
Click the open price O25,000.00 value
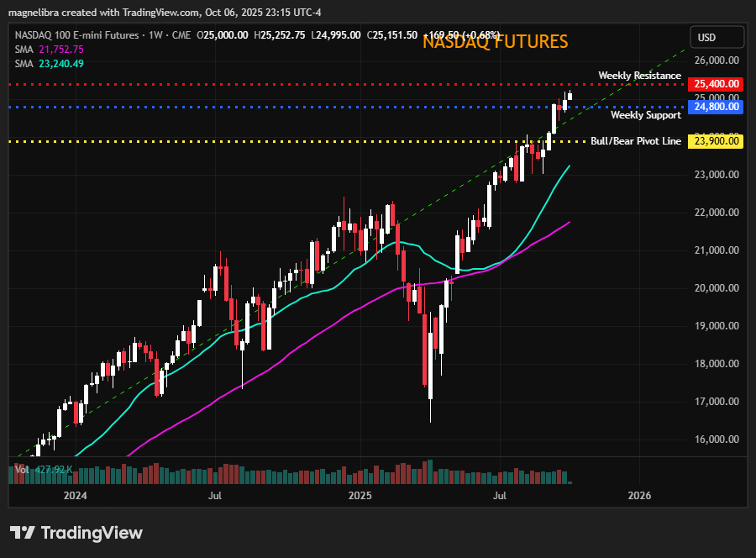[223, 35]
